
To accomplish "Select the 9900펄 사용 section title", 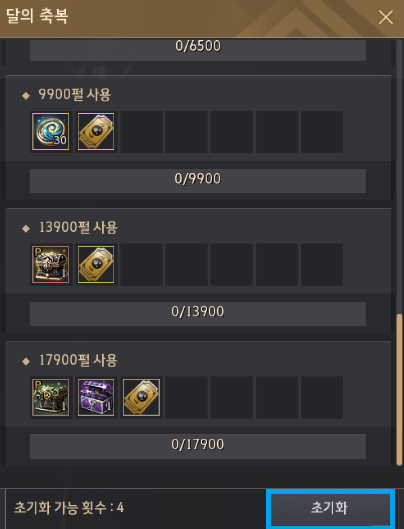I will tap(75, 94).
